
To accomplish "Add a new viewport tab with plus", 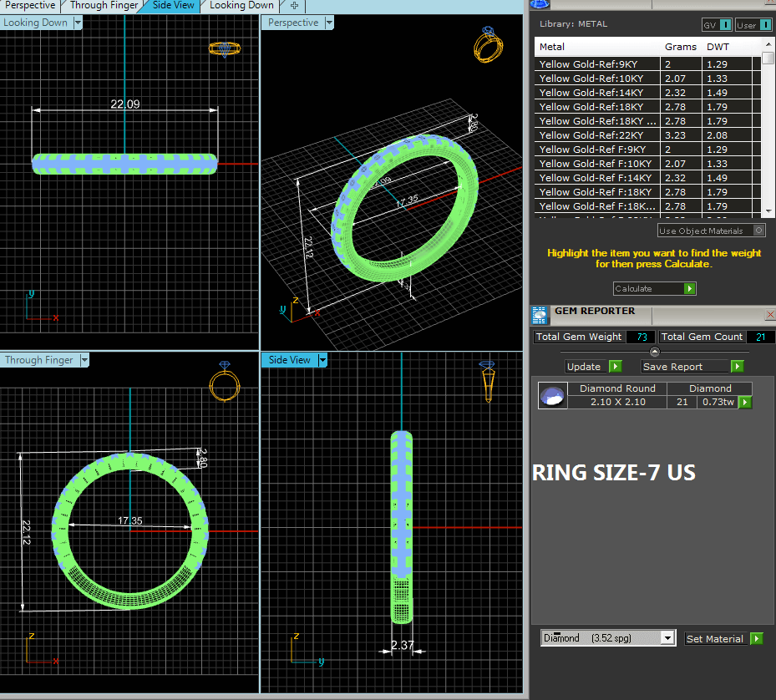I will click(293, 6).
